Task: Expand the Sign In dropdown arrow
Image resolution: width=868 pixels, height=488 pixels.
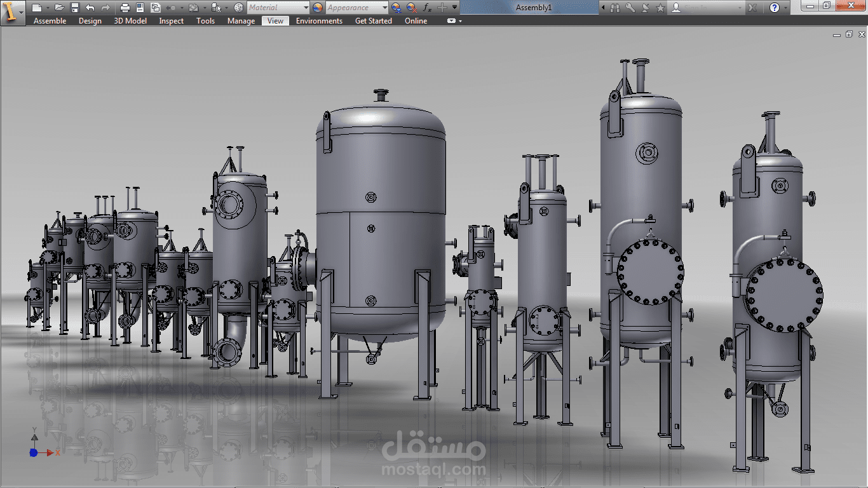Action: tap(740, 8)
